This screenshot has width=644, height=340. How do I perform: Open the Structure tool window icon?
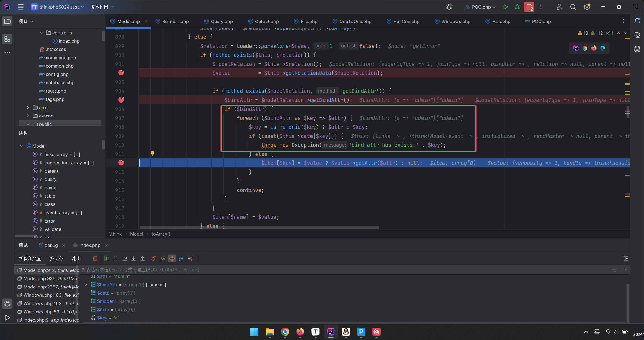pyautogui.click(x=7, y=39)
